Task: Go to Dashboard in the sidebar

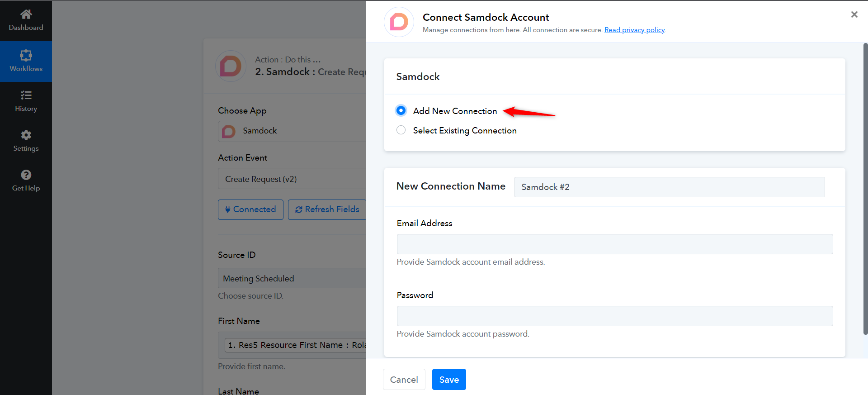Action: [x=26, y=20]
